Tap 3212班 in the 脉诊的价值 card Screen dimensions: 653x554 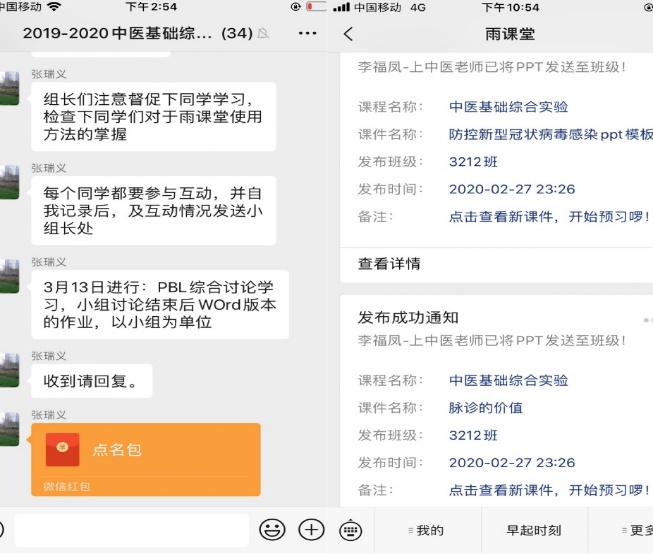pos(473,435)
